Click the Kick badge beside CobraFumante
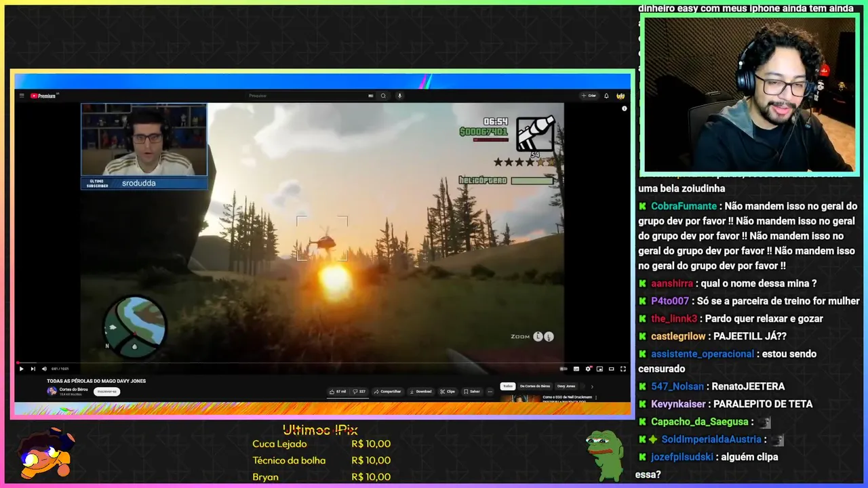 [642, 206]
